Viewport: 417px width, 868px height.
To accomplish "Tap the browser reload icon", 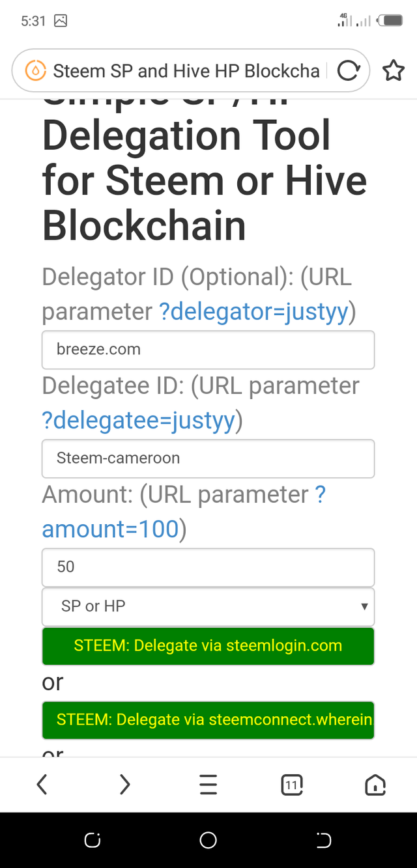I will pos(349,71).
